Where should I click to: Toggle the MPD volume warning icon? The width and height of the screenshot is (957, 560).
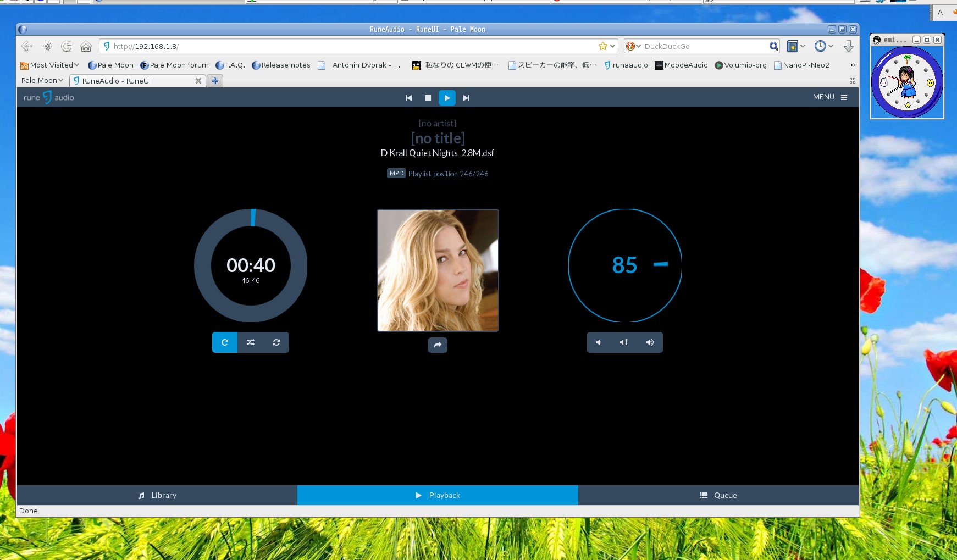[624, 342]
